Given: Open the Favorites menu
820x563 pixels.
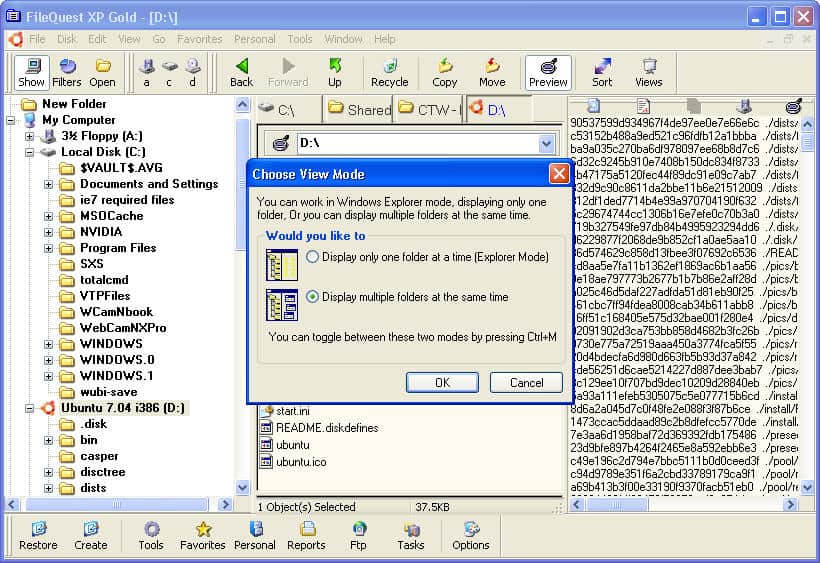Looking at the screenshot, I should click(199, 39).
